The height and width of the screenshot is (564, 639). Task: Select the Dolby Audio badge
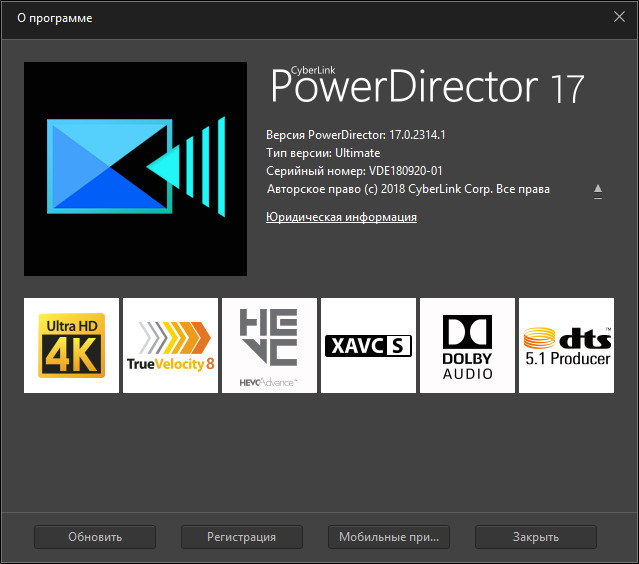(x=467, y=345)
